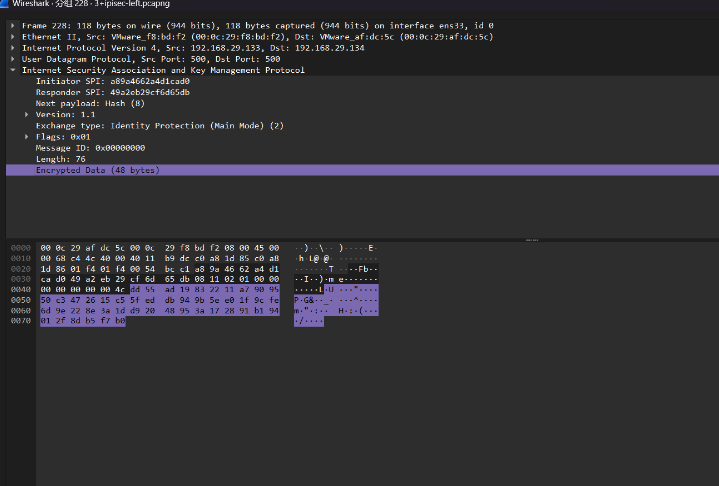Expand the Version: 1.1 field

(x=27, y=115)
